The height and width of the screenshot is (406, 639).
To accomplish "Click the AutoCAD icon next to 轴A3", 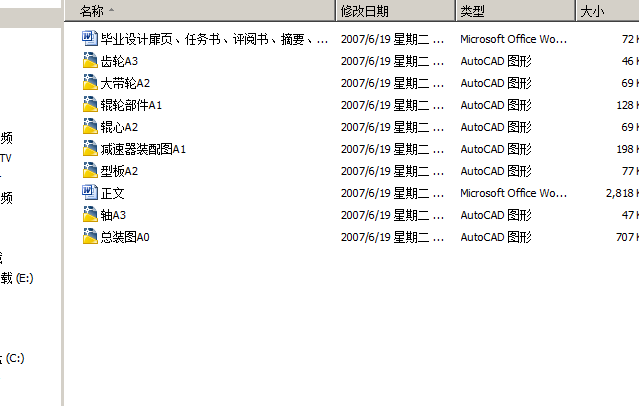I will 90,214.
